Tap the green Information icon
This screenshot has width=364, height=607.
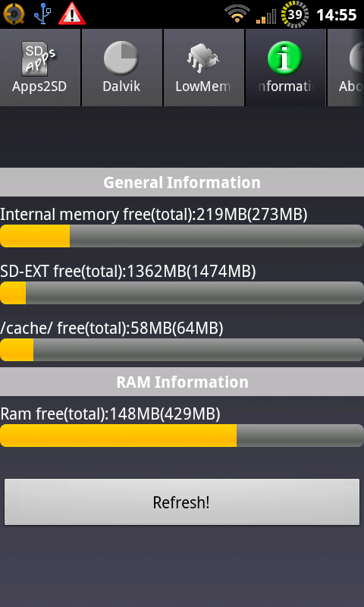tap(284, 58)
